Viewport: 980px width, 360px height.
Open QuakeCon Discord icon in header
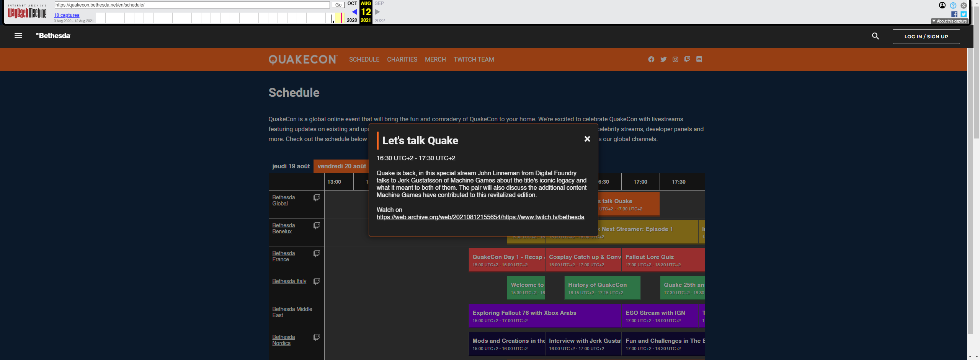(x=699, y=59)
